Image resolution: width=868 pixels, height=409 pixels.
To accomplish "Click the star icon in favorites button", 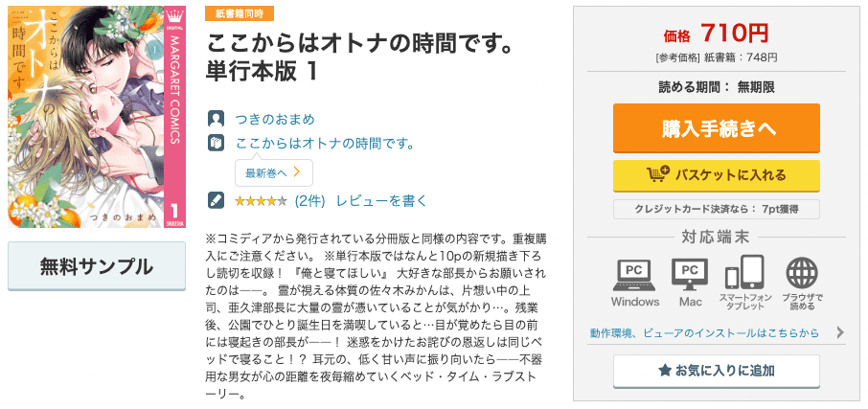I will pos(665,371).
